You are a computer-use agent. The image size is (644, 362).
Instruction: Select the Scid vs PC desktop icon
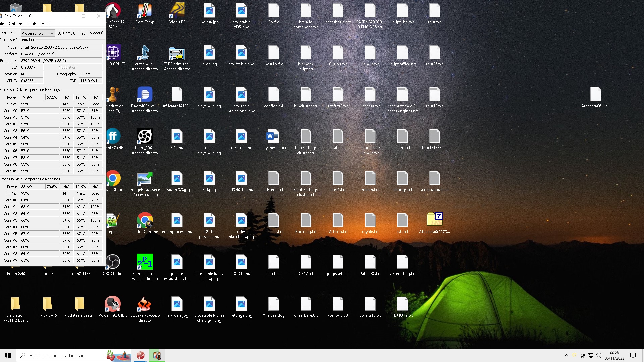click(177, 13)
